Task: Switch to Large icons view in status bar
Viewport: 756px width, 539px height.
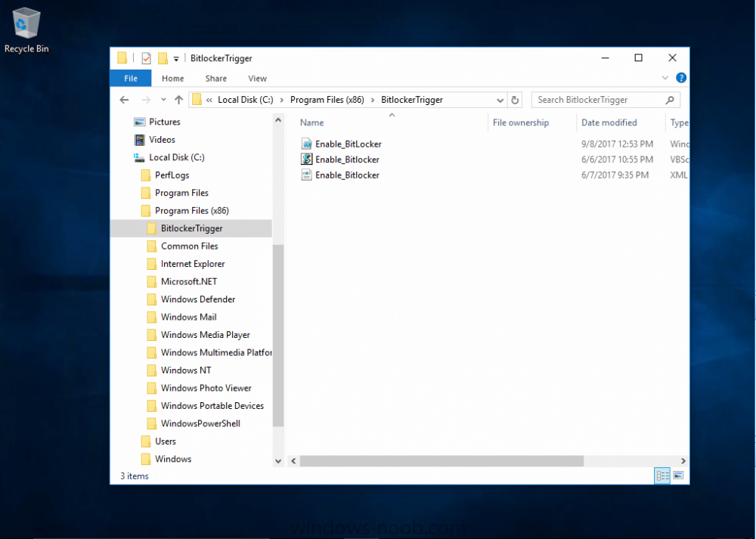Action: (678, 475)
